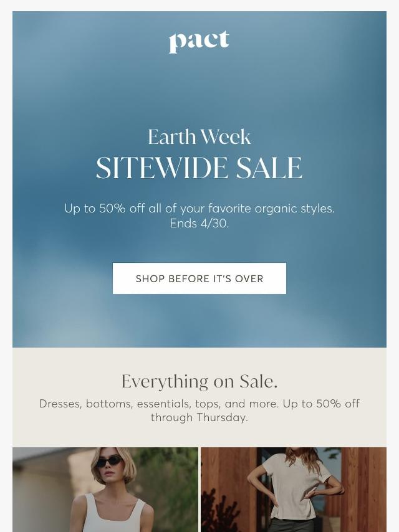Screen dimensions: 399x532
Task: Click the wooden wall behind t-shirt model
Action: coord(365,488)
